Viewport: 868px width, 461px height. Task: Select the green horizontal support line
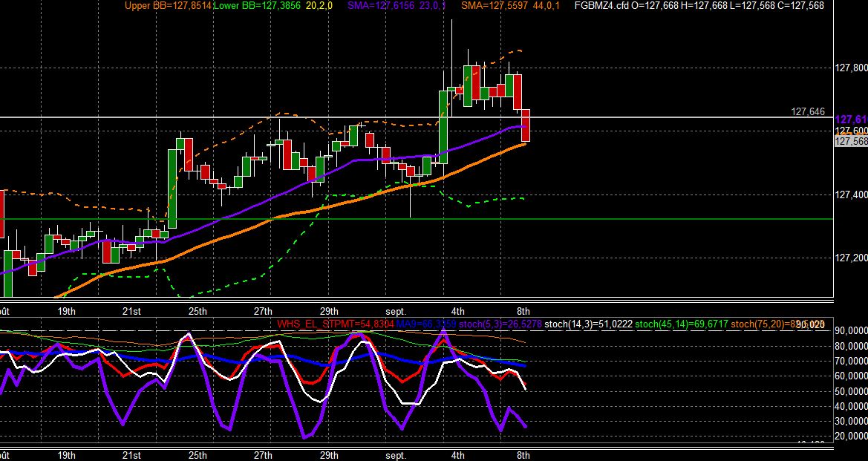pyautogui.click(x=417, y=219)
